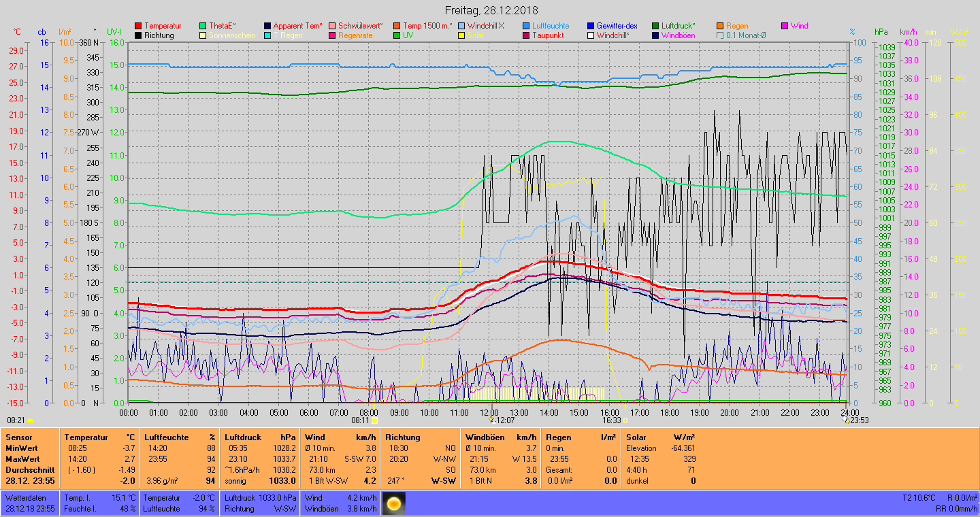
Task: Click the chart title Freitag, 28.12.2018
Action: [x=491, y=10]
